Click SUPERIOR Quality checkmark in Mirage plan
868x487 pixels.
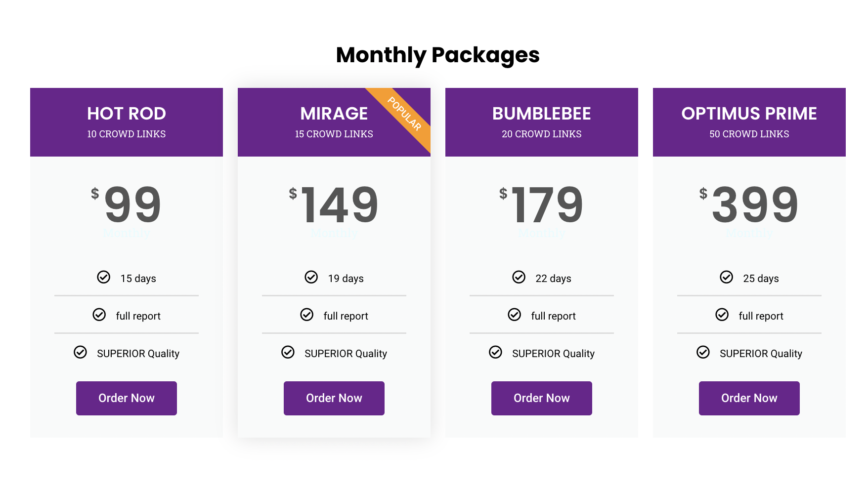click(288, 352)
